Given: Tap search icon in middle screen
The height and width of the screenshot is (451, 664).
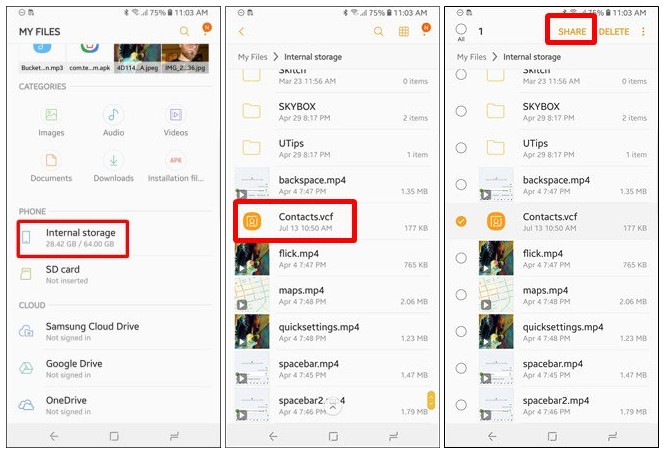Looking at the screenshot, I should [x=379, y=31].
